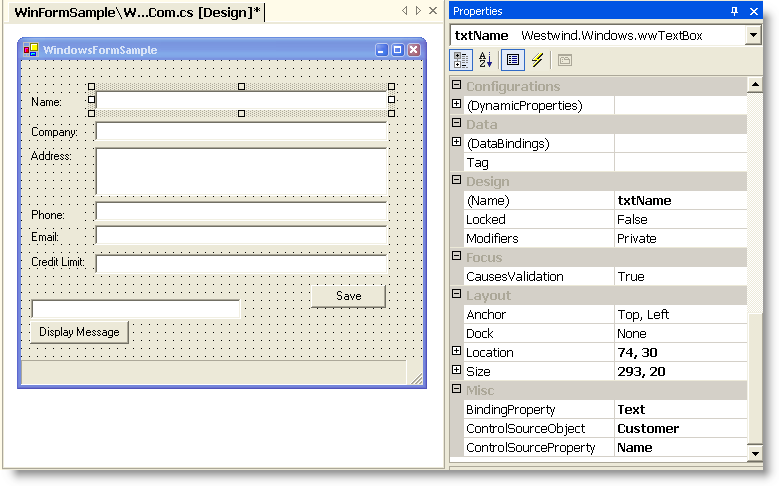
Task: Click the Display Message button
Action: (79, 332)
